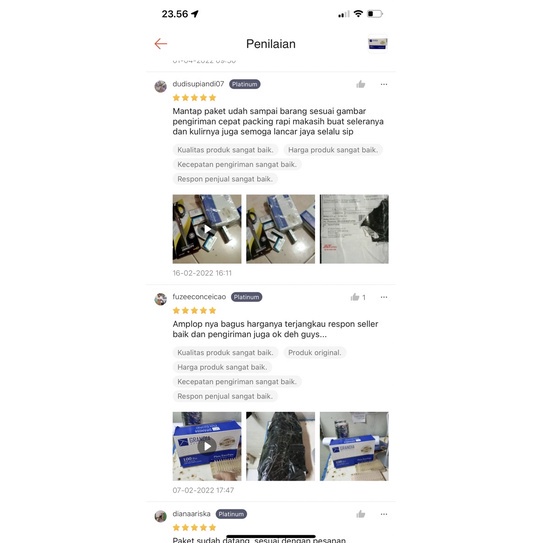Open dudisupiandi07's profile avatar
This screenshot has height=543, width=543.
point(161,86)
